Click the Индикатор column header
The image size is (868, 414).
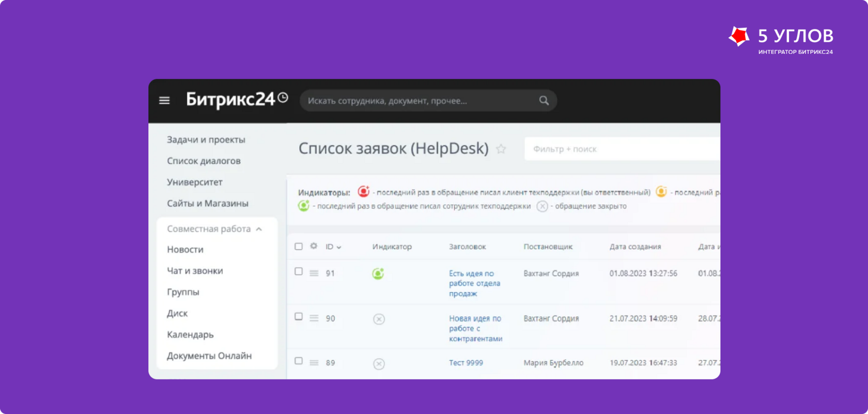coord(392,247)
